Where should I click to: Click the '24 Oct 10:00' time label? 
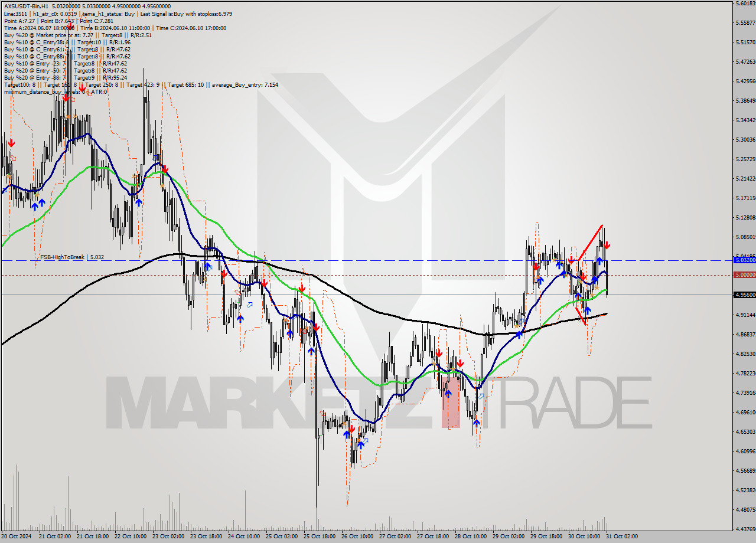click(243, 537)
